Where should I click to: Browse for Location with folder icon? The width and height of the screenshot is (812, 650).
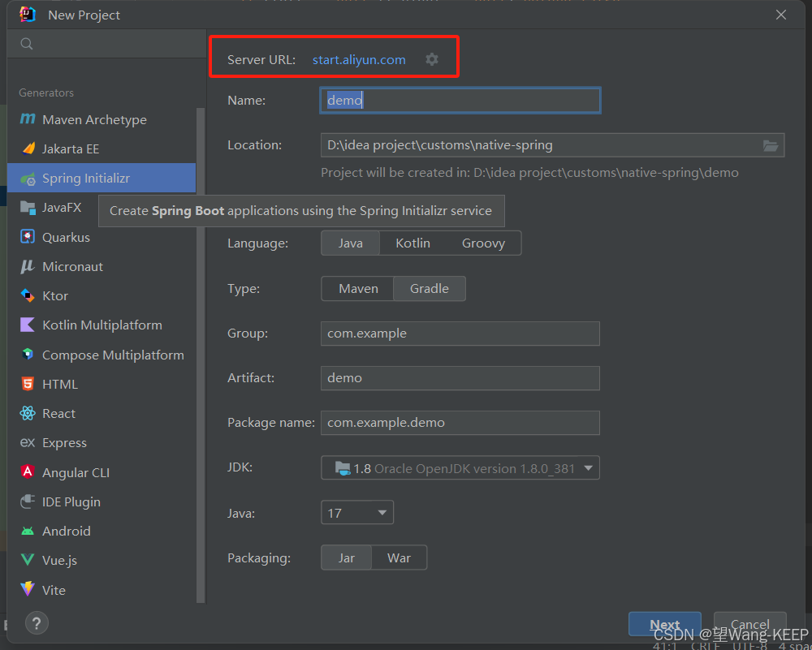(x=771, y=145)
